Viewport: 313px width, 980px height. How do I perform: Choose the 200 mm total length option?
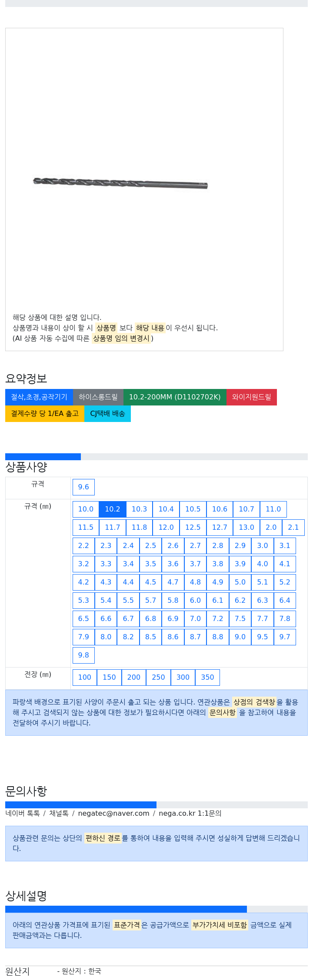[133, 677]
